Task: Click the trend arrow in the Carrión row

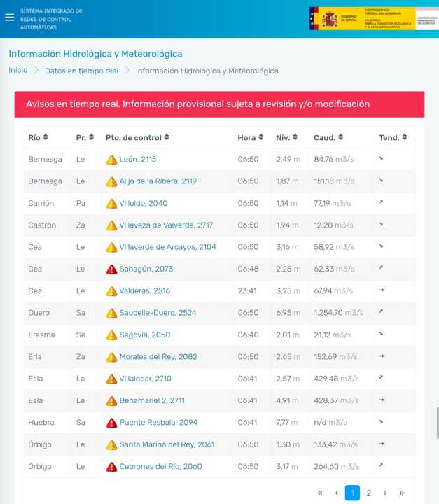Action: point(382,203)
